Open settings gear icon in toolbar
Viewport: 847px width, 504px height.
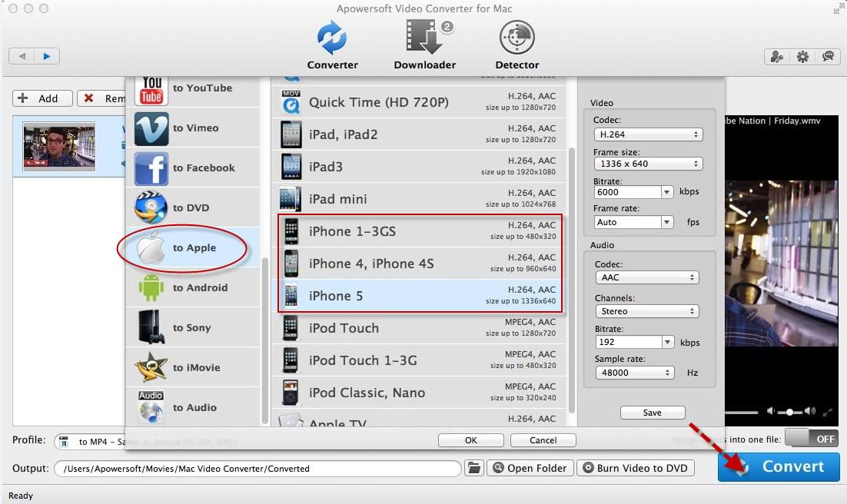coord(802,56)
